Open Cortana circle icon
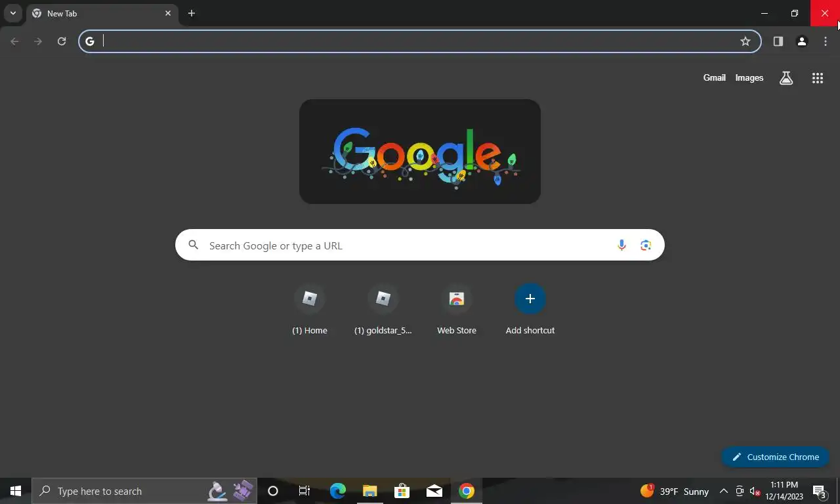 click(x=273, y=491)
